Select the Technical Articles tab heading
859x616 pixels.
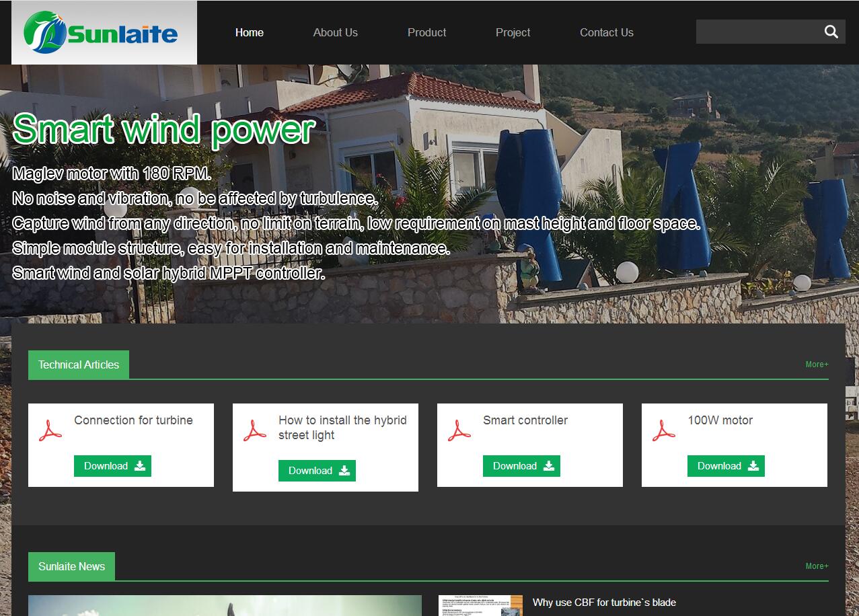click(79, 364)
